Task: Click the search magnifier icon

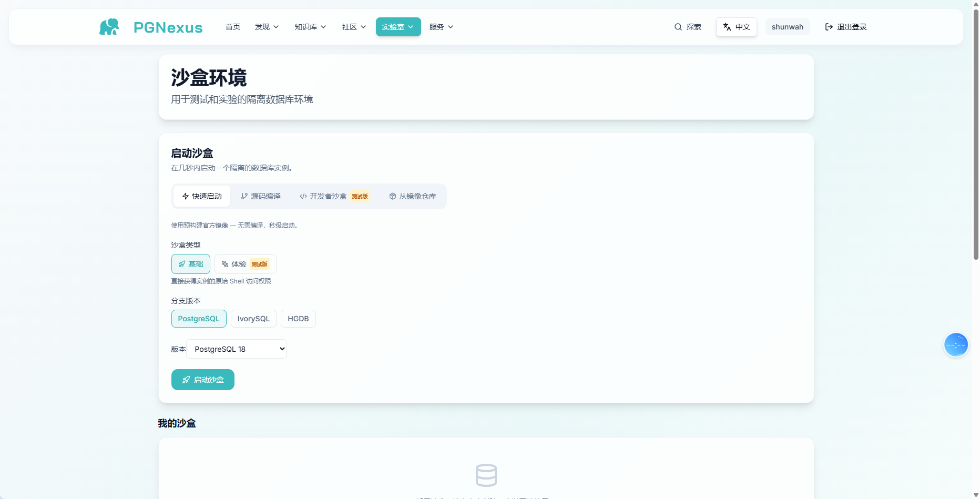Action: [x=678, y=27]
